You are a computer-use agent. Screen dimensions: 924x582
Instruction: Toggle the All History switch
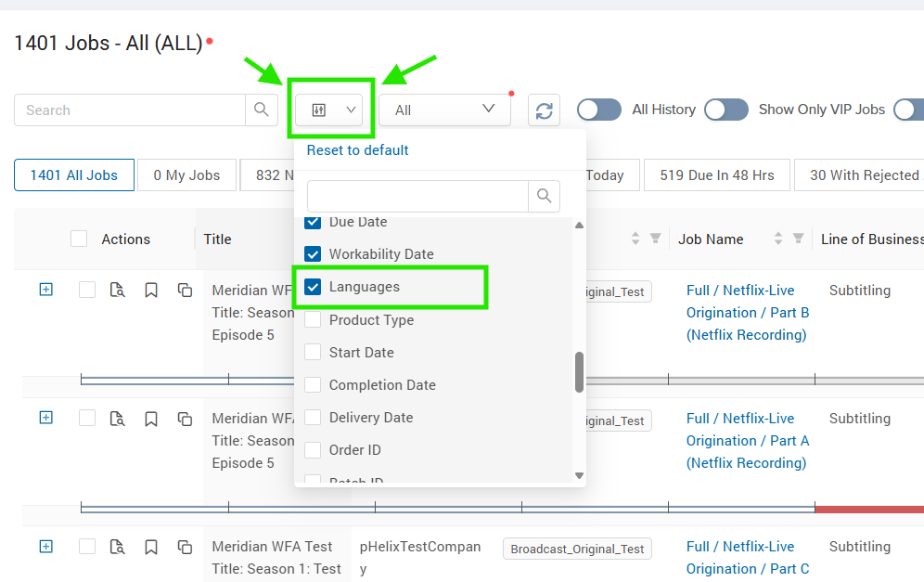(x=598, y=110)
